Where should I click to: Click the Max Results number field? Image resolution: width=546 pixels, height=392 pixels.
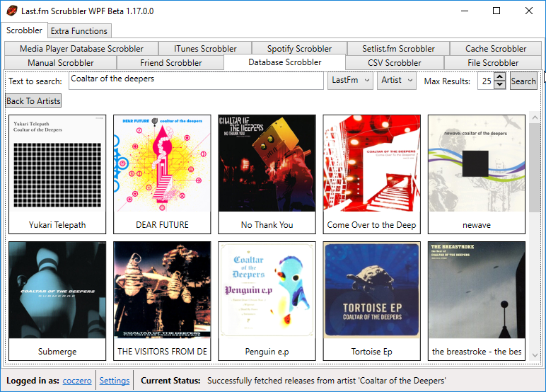486,81
